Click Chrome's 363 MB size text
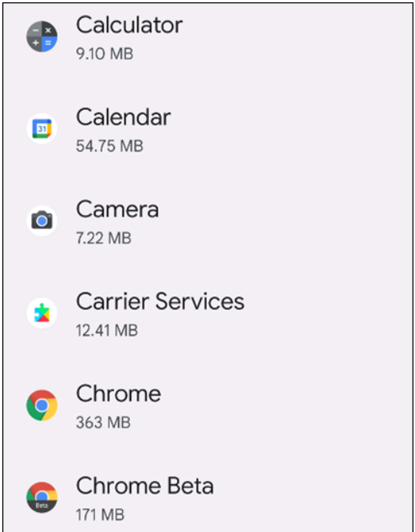The width and height of the screenshot is (415, 532). pyautogui.click(x=104, y=423)
